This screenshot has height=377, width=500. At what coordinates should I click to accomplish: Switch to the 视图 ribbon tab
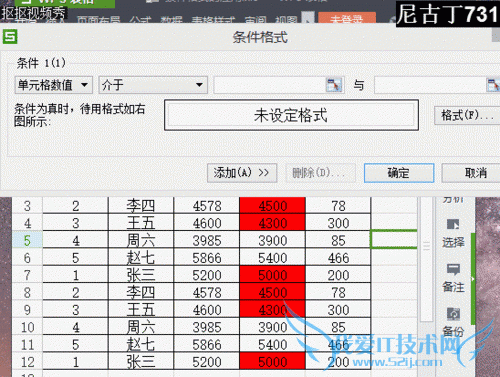pyautogui.click(x=286, y=19)
